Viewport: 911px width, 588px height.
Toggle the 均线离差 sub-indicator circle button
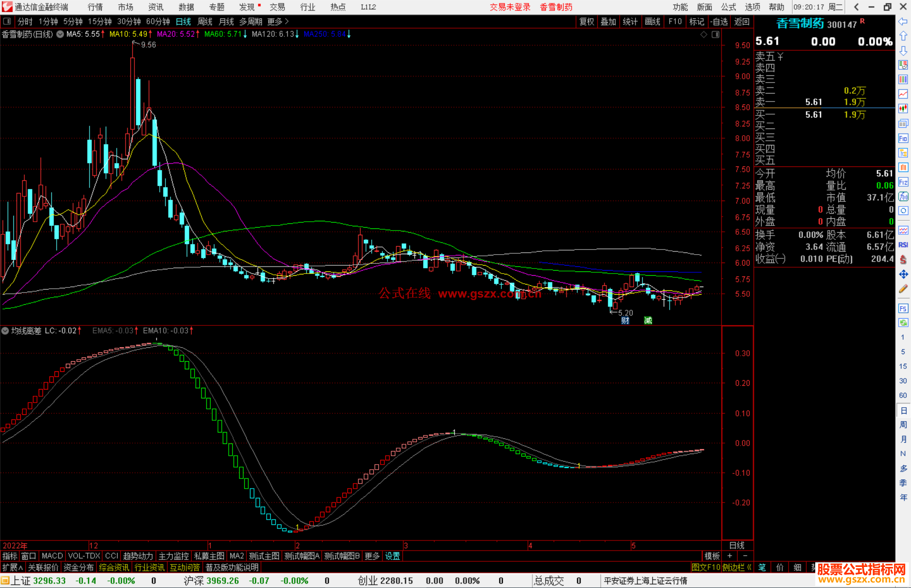point(5,331)
